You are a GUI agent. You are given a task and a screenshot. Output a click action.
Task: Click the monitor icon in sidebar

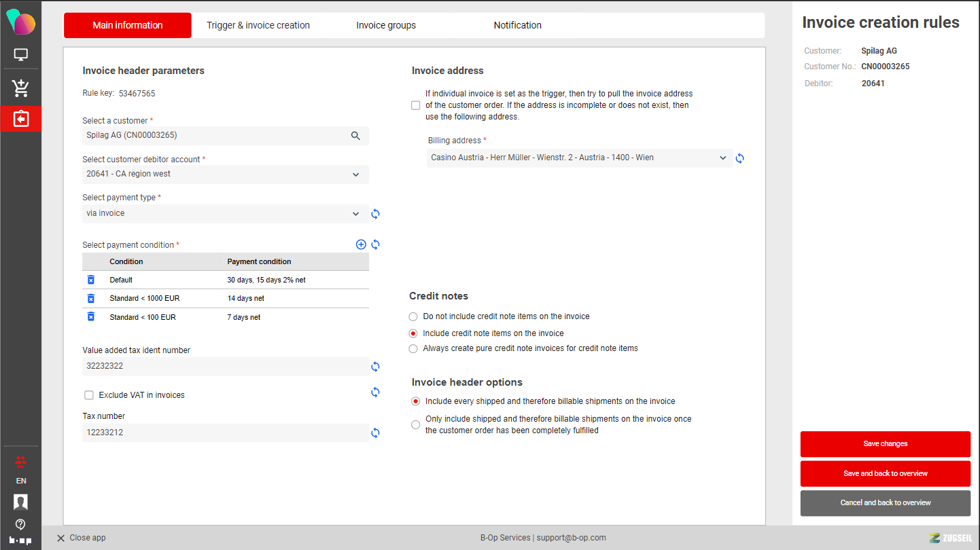pyautogui.click(x=20, y=55)
